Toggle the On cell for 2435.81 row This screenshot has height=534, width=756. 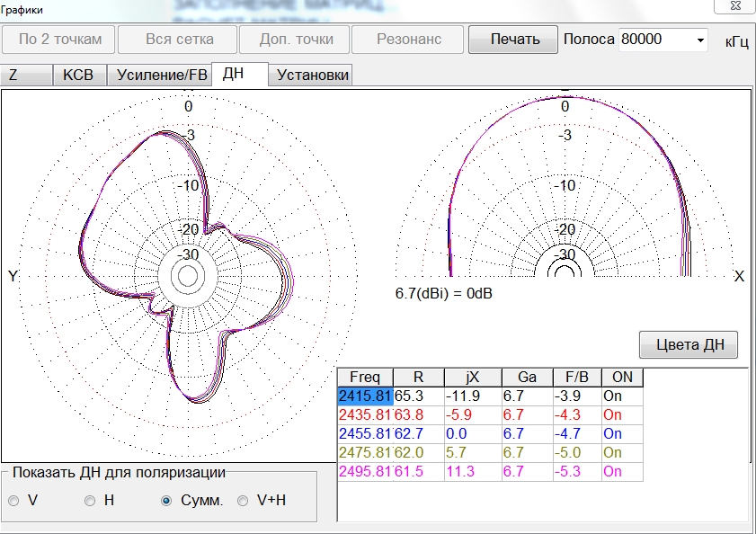point(612,414)
